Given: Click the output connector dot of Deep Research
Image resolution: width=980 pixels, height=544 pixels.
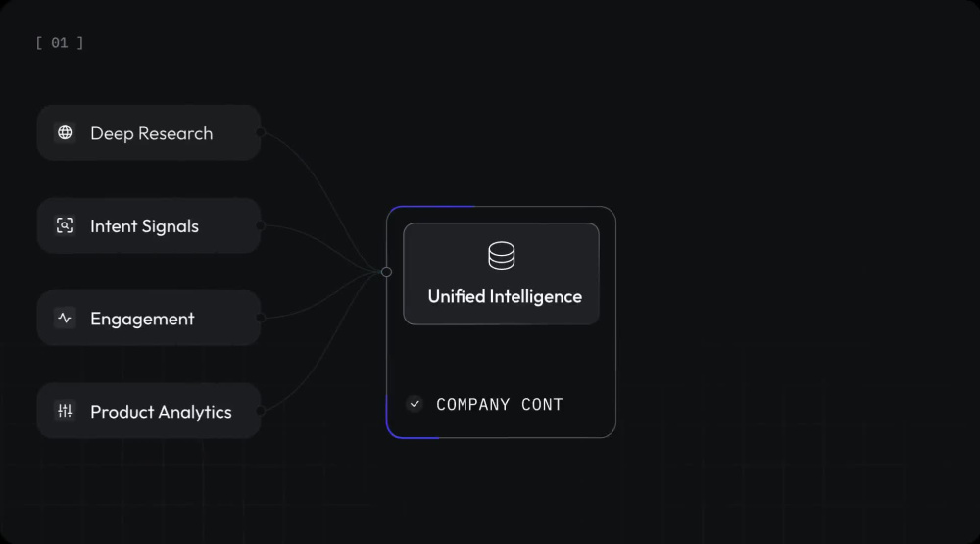Looking at the screenshot, I should tap(261, 132).
